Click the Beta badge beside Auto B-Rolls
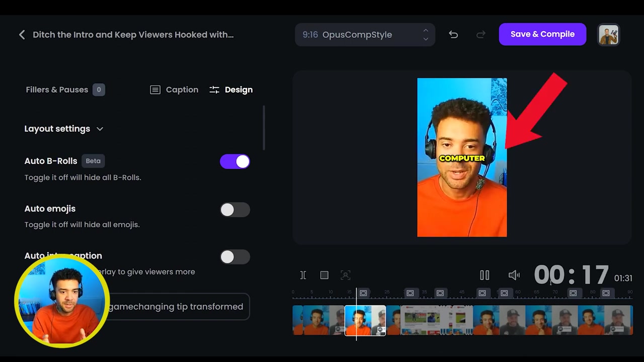Image resolution: width=644 pixels, height=362 pixels. (x=93, y=161)
